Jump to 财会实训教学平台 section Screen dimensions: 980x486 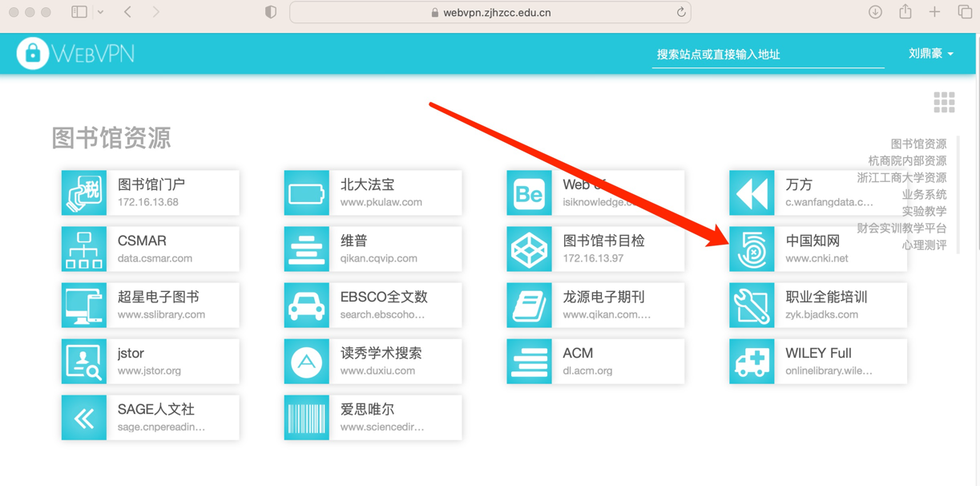pos(901,228)
